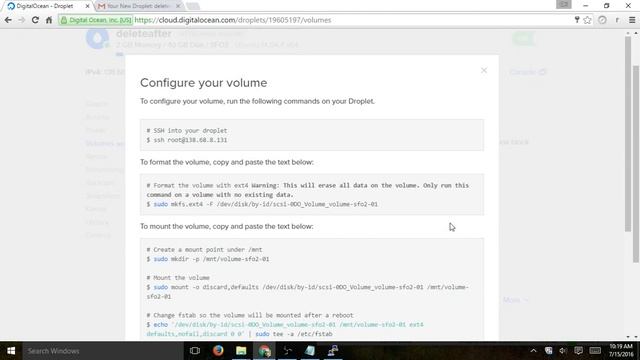Close the DigitalOcean - Droplet tab
Image resolution: width=640 pixels, height=360 pixels.
click(87, 6)
